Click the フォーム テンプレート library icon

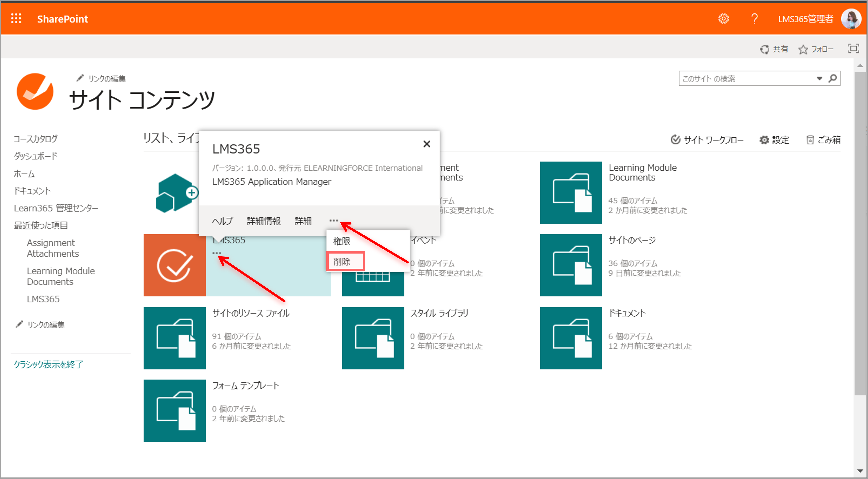pyautogui.click(x=175, y=411)
